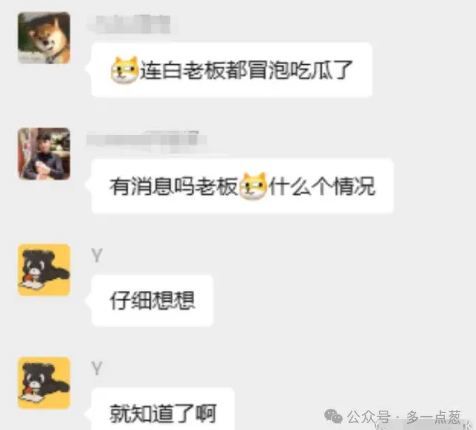Select the blurred name above 有消息吗老板 message
This screenshot has height=430, width=476.
tap(147, 139)
